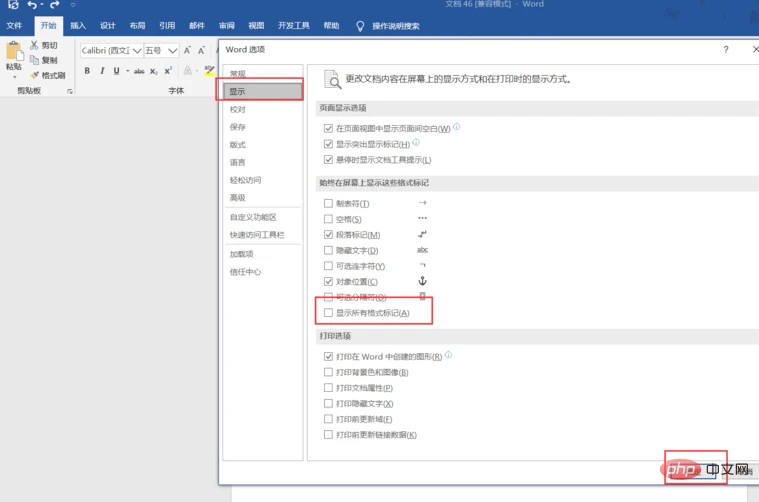759x502 pixels.
Task: Open the underline style dropdown arrow
Action: pyautogui.click(x=127, y=71)
